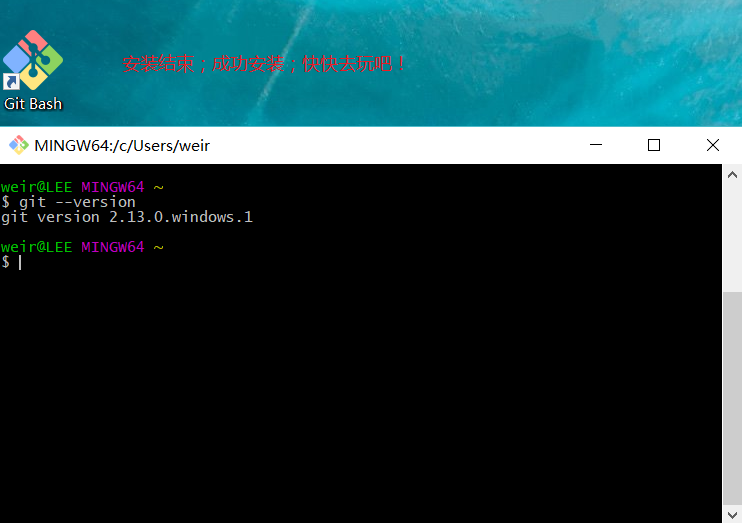
Task: Open the Git Bash desktop shortcut icon
Action: coord(33,60)
